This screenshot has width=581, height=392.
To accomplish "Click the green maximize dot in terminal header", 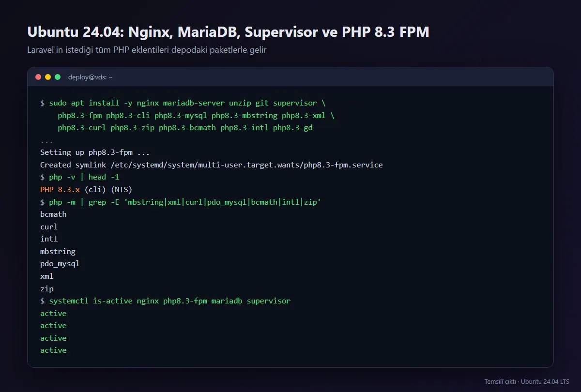I will coord(58,77).
